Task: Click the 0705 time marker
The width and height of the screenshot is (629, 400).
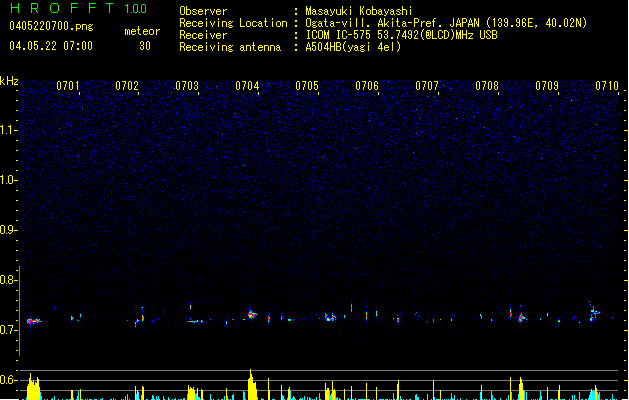Action: (x=307, y=86)
